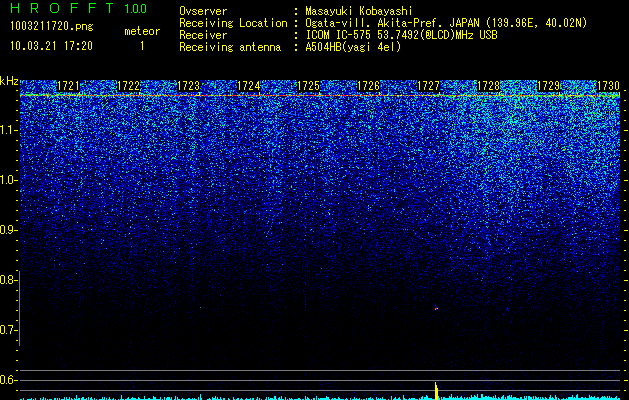
Task: Click the 1727 time marker
Action: pos(428,86)
